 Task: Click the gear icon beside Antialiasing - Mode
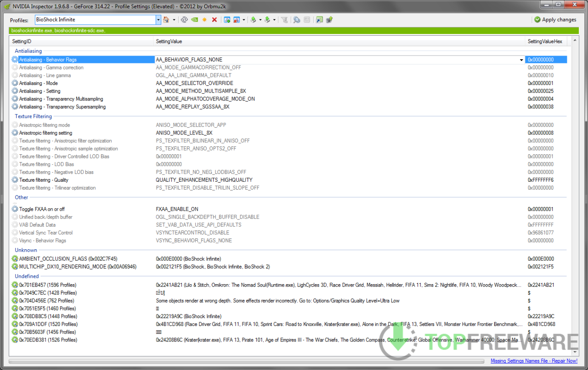[x=15, y=83]
